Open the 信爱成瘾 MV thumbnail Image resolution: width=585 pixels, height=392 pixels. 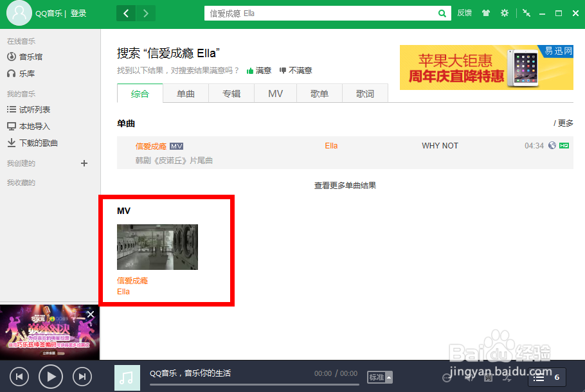(x=157, y=247)
